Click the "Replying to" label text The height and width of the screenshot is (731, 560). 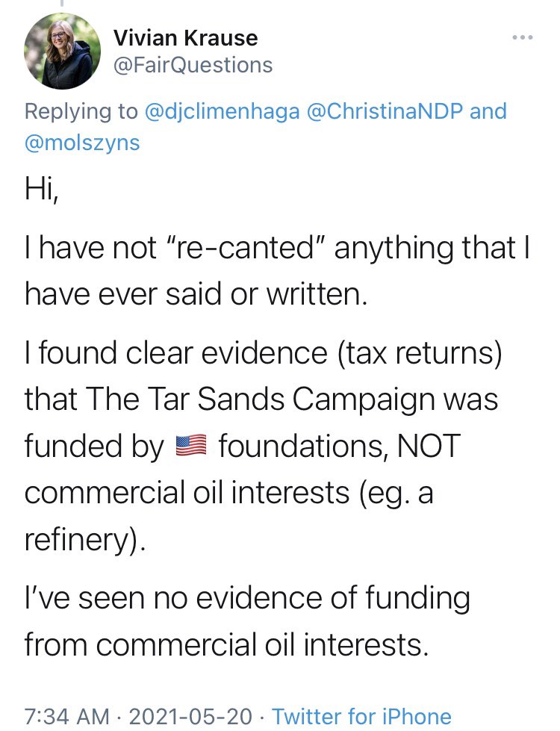click(x=81, y=111)
